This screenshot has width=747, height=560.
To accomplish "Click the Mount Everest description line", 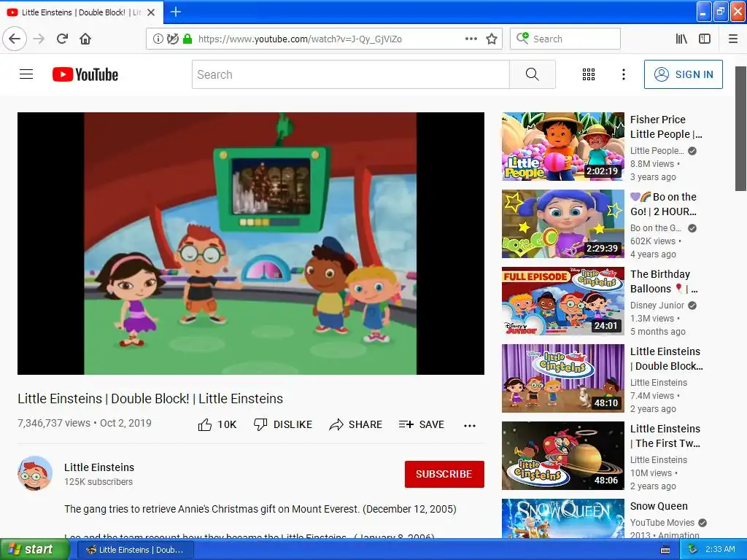I will tap(260, 509).
